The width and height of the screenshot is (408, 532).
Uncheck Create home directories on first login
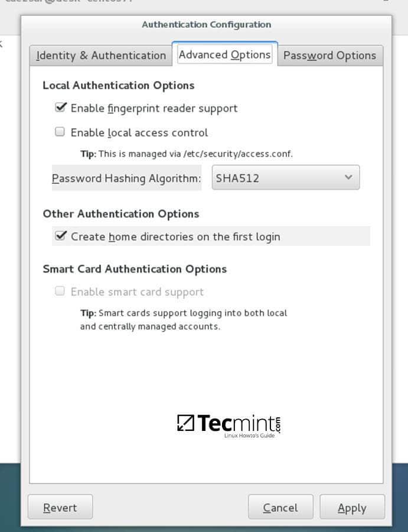click(x=60, y=236)
